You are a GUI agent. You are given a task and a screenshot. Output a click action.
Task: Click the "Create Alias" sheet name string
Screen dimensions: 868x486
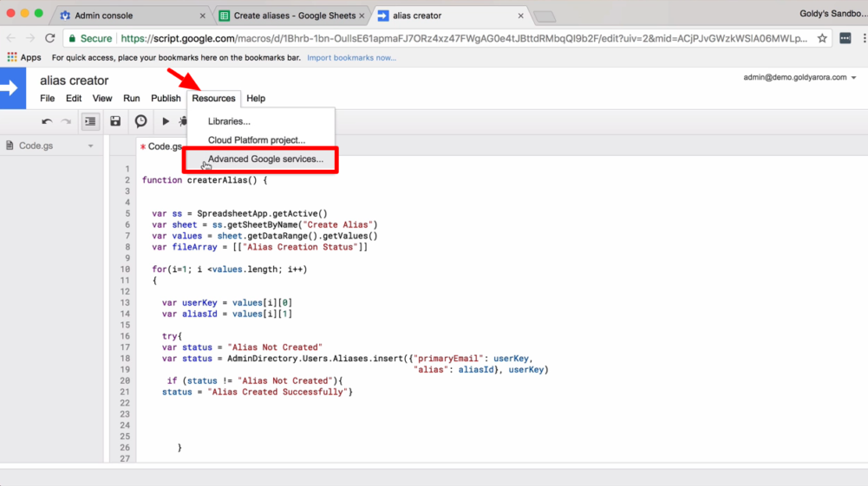tap(337, 225)
